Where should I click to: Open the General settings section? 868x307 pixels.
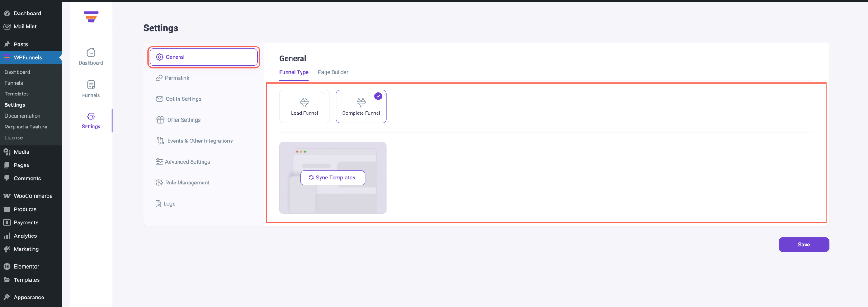coord(203,57)
